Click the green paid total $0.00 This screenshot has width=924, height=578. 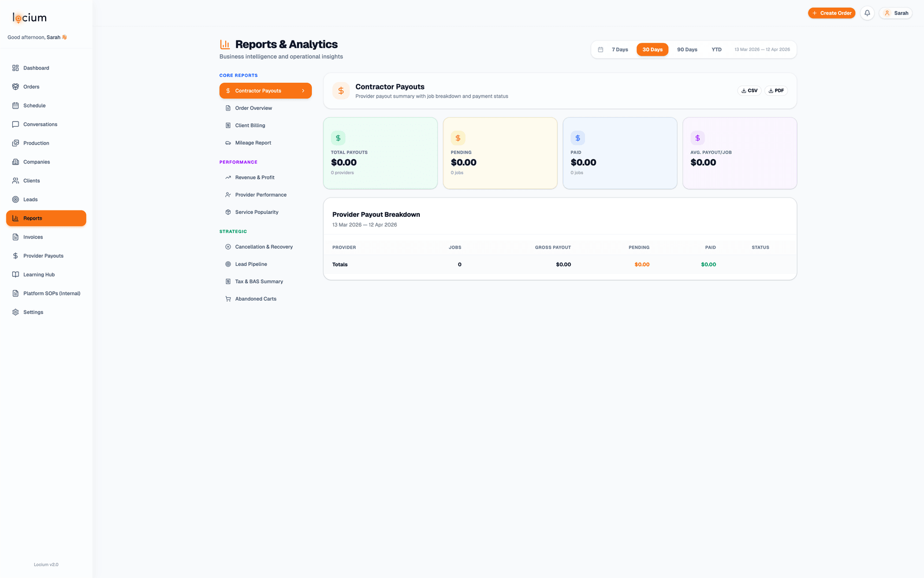click(x=709, y=265)
